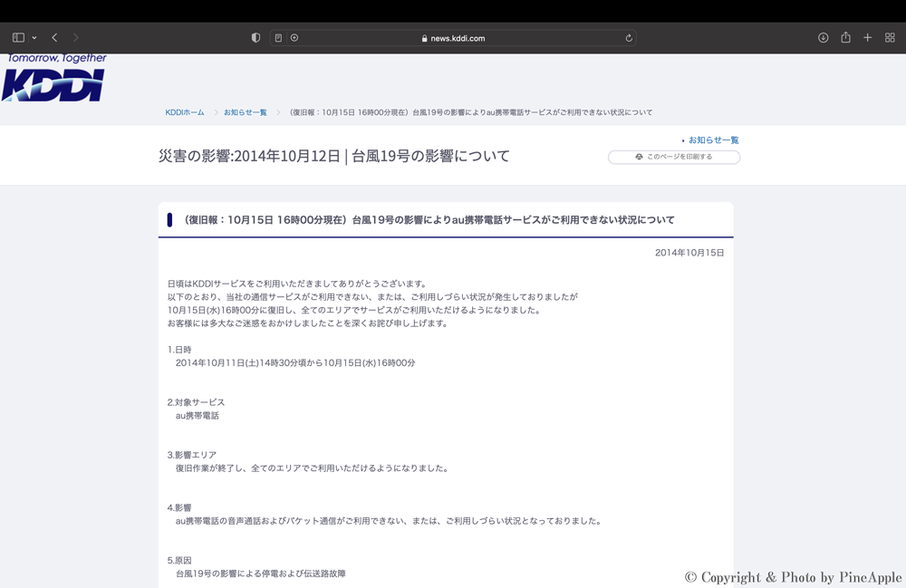This screenshot has width=906, height=588.
Task: Reload the current page
Action: pos(629,38)
